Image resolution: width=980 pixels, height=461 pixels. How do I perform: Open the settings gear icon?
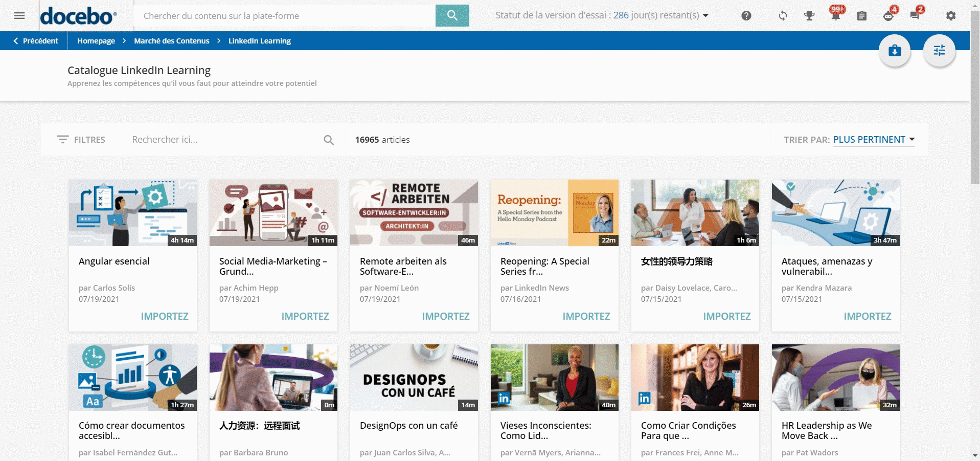point(951,16)
